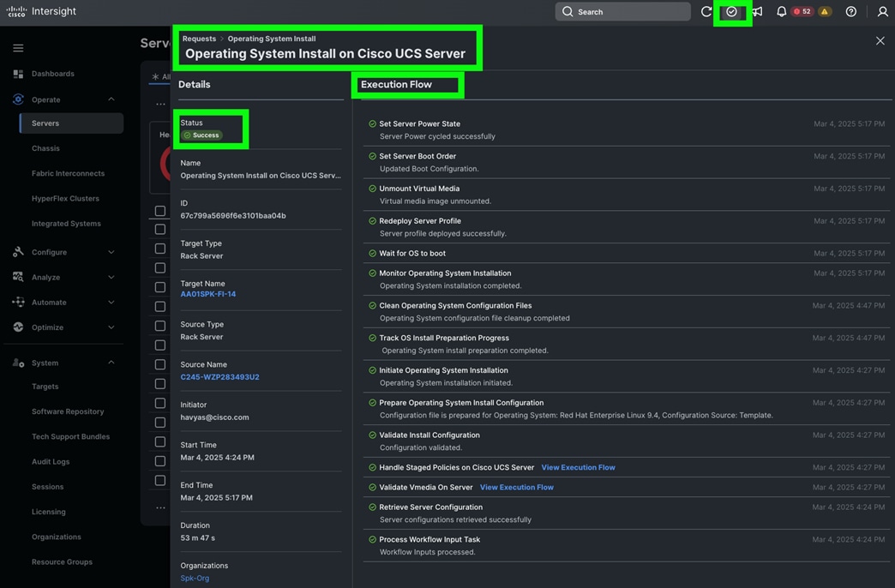Open Integrated Systems in the sidebar

(x=66, y=224)
